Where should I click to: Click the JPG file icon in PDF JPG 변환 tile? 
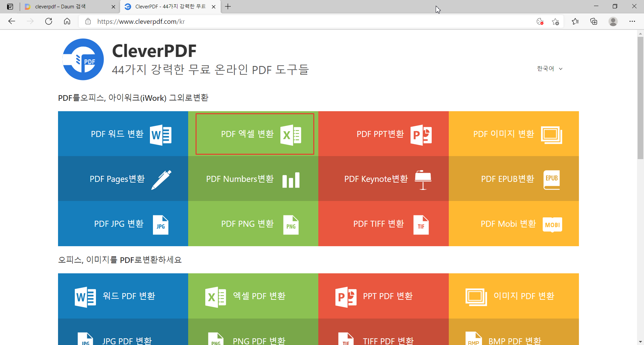click(161, 225)
